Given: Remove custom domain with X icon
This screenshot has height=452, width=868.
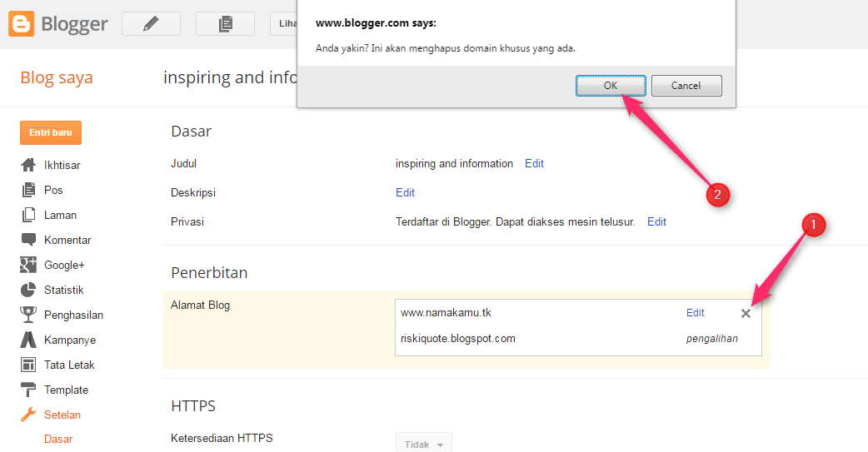Looking at the screenshot, I should tap(746, 313).
